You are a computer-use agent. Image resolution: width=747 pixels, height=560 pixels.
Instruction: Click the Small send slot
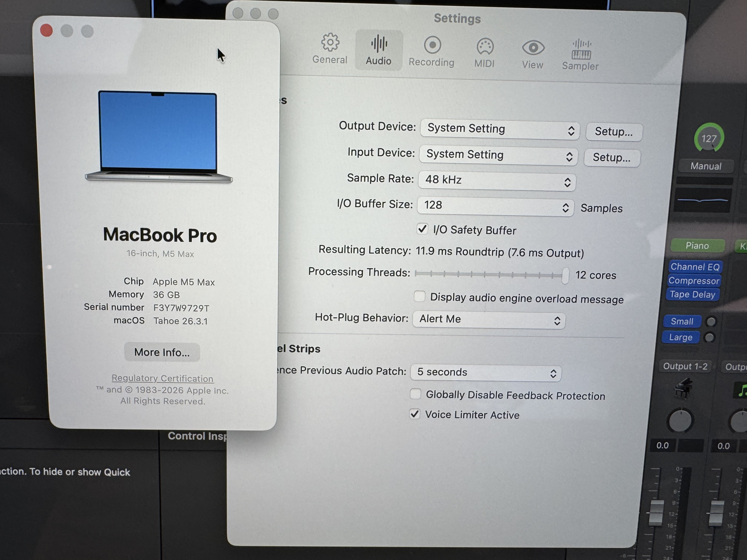click(x=682, y=321)
